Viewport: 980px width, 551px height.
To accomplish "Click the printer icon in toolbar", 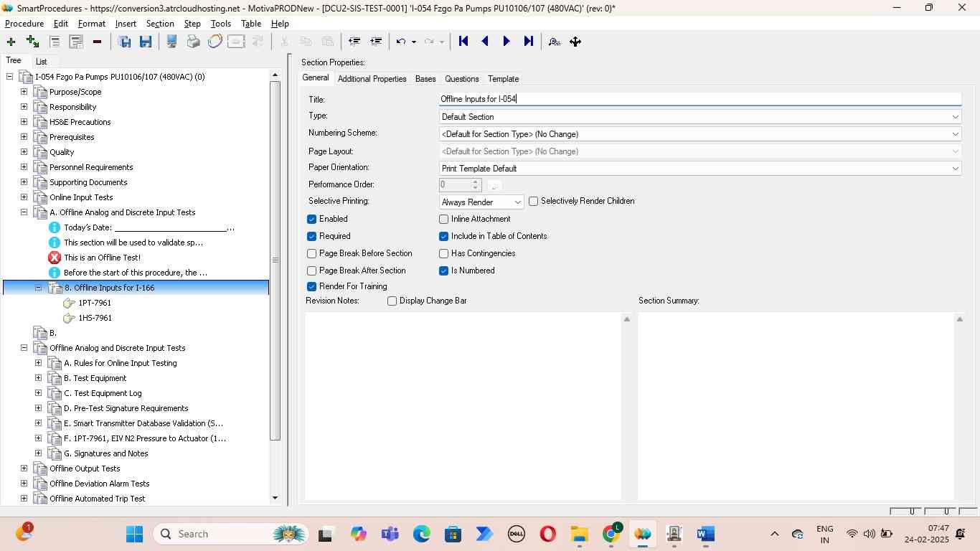I will [x=193, y=42].
